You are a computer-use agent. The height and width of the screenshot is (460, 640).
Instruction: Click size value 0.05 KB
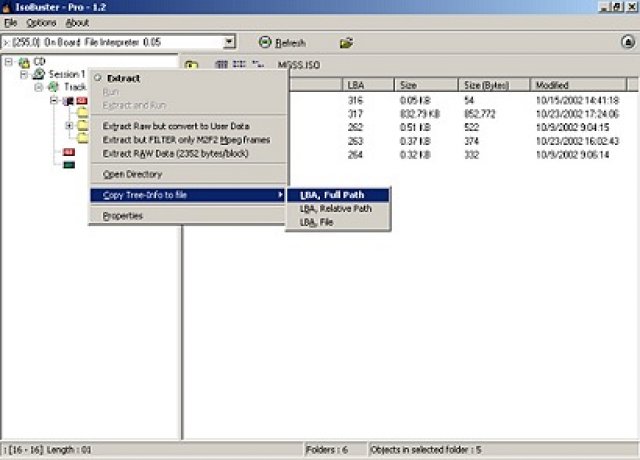415,100
